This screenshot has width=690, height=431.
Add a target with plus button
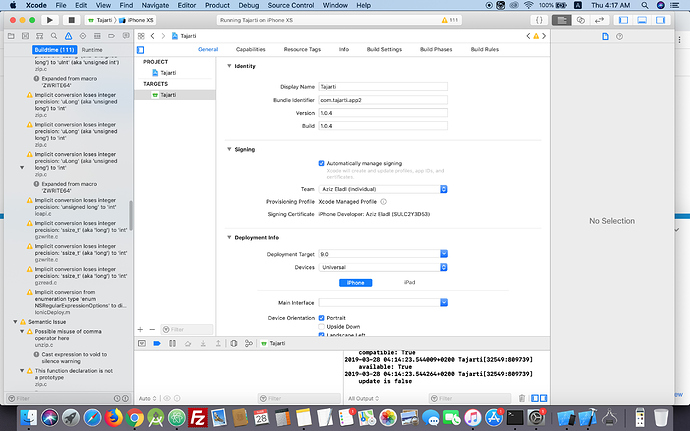pyautogui.click(x=140, y=329)
